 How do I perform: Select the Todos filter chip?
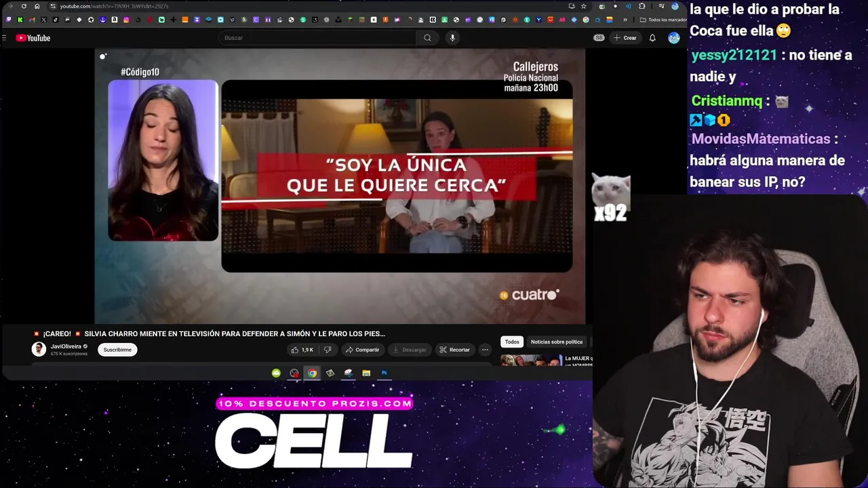point(512,342)
